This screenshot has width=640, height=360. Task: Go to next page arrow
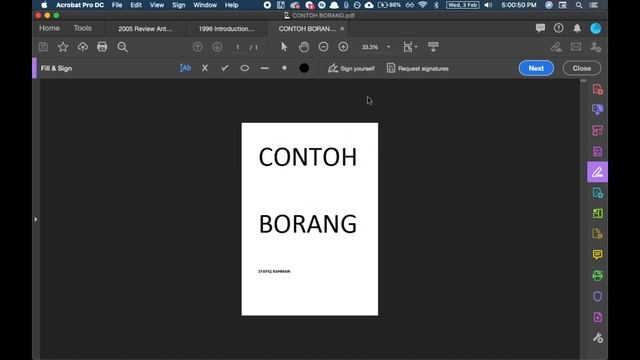click(217, 47)
